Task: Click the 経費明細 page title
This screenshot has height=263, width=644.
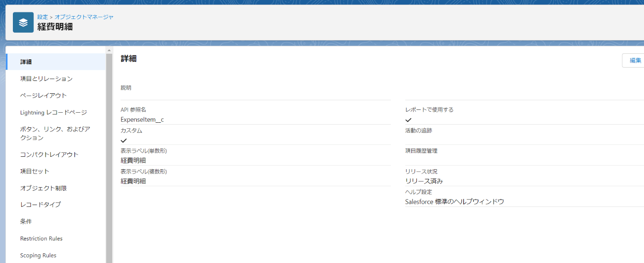Action: [55, 27]
